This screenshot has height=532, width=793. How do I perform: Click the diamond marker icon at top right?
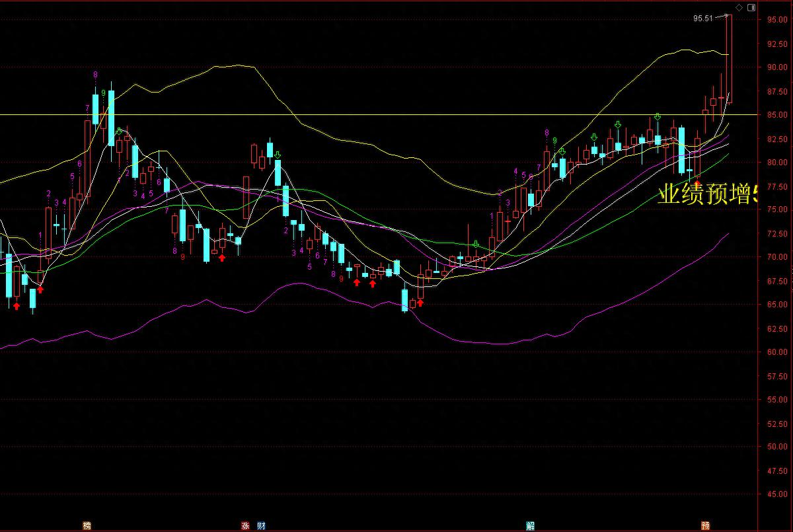point(739,7)
